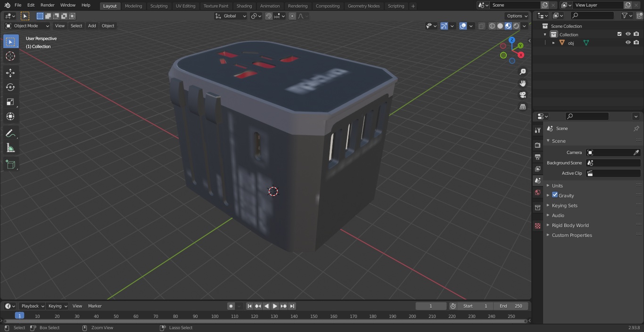This screenshot has width=644, height=332.
Task: Expand the obj tree item
Action: [x=553, y=43]
